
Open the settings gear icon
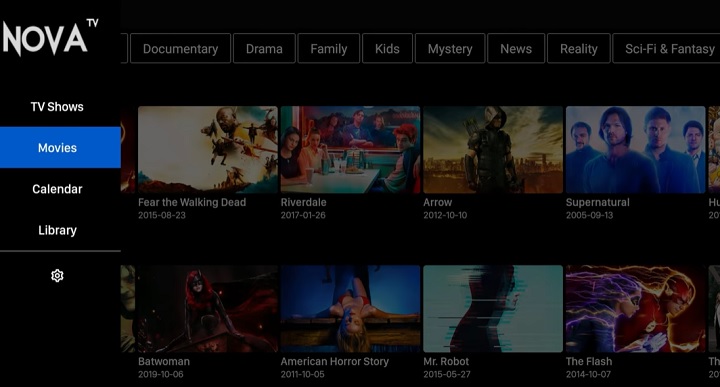click(57, 275)
